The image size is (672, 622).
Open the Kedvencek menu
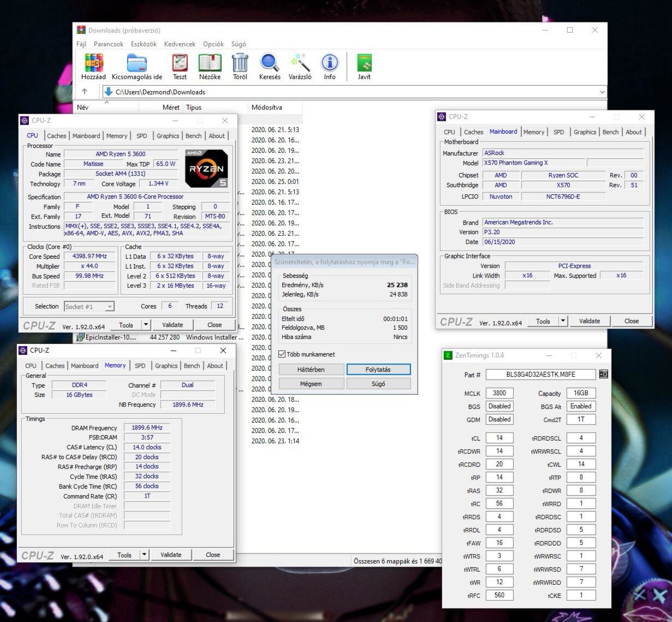[x=180, y=44]
